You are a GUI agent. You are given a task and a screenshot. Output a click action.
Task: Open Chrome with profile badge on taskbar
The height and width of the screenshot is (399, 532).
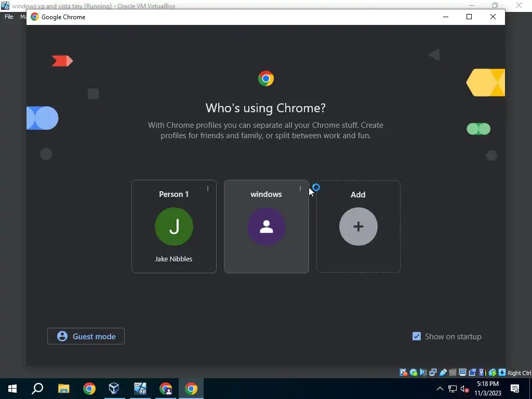[166, 389]
